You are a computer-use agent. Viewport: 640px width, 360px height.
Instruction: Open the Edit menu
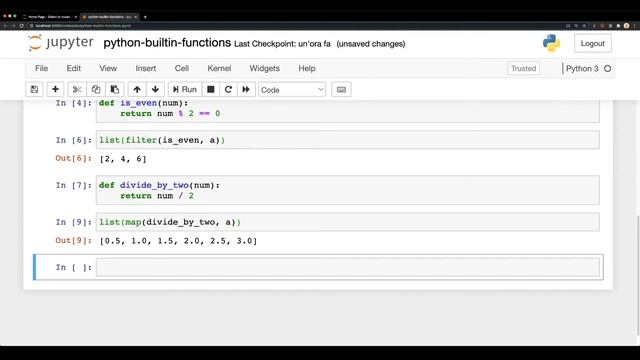click(x=73, y=68)
